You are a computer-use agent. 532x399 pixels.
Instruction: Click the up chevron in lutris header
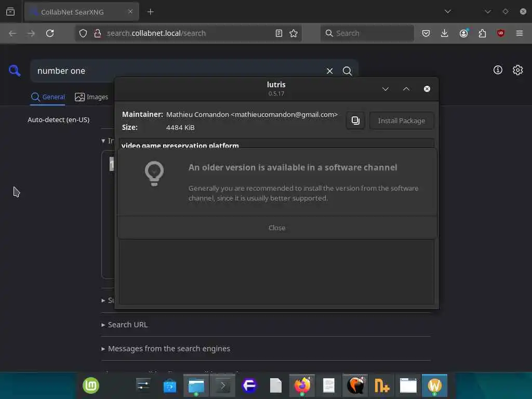click(406, 89)
